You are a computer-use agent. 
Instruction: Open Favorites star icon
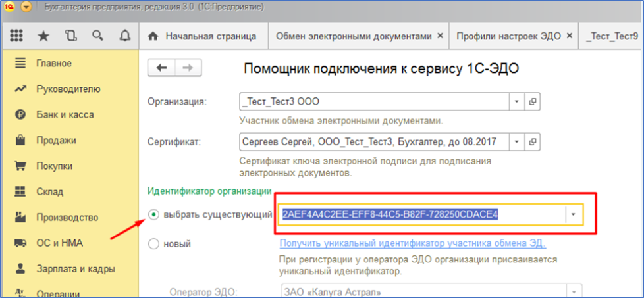click(x=43, y=36)
